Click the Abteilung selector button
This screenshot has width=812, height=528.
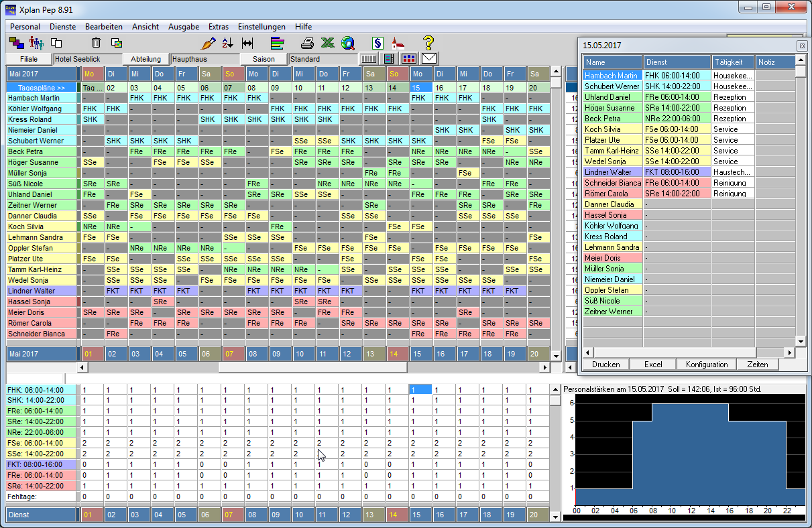[146, 59]
